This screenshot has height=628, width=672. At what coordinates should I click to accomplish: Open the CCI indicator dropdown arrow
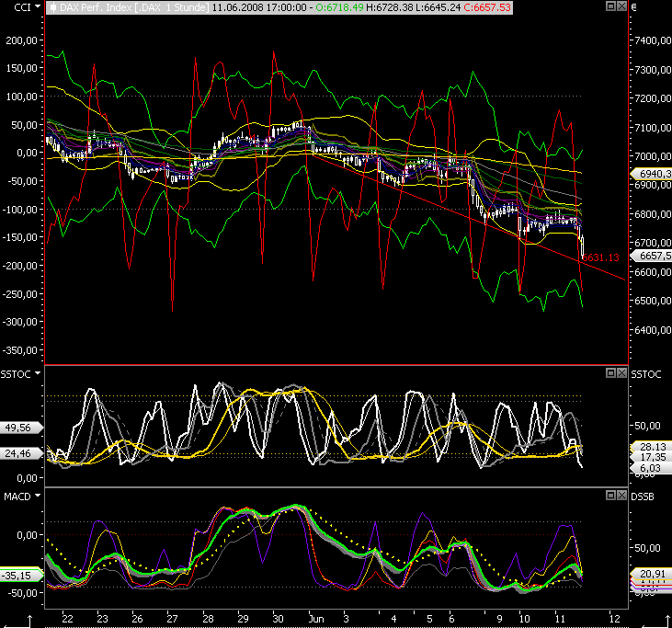click(38, 6)
